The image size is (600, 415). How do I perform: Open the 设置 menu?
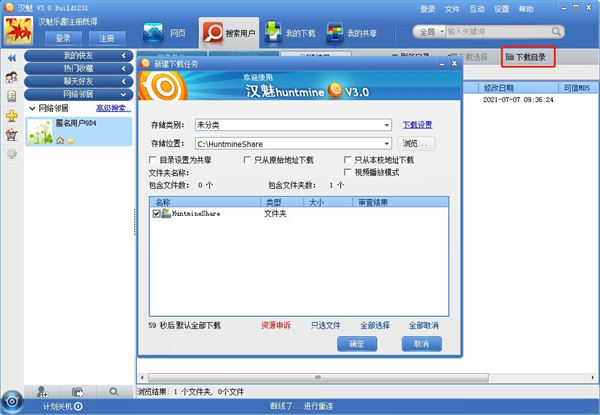click(x=501, y=9)
